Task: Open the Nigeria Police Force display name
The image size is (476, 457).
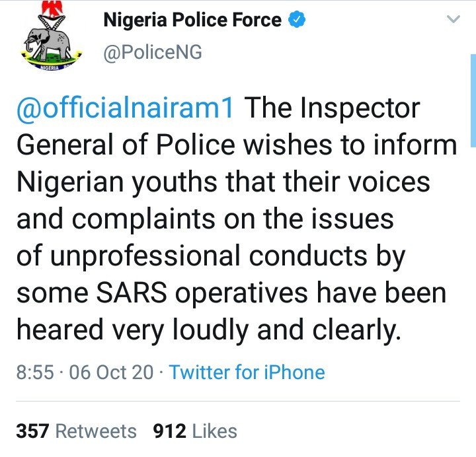Action: coord(192,20)
